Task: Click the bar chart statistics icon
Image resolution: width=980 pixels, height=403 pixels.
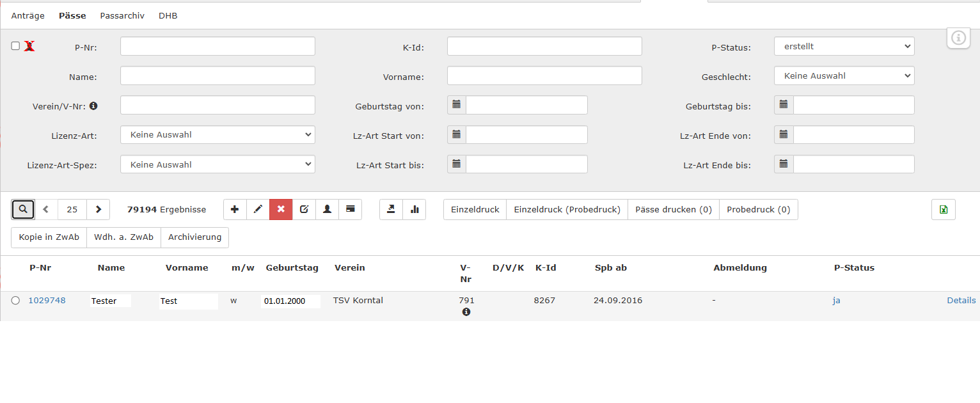Action: coord(414,209)
